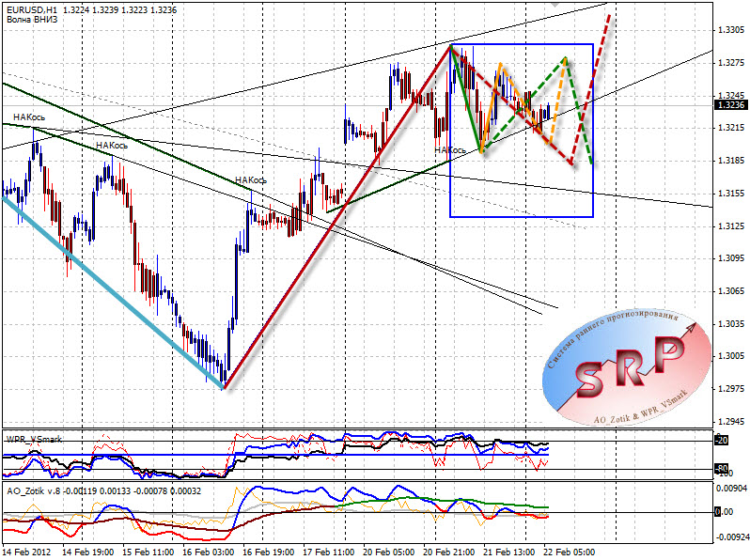This screenshot has height=560, width=750.
Task: Click the -20 level label in WPR panel
Action: (722, 440)
